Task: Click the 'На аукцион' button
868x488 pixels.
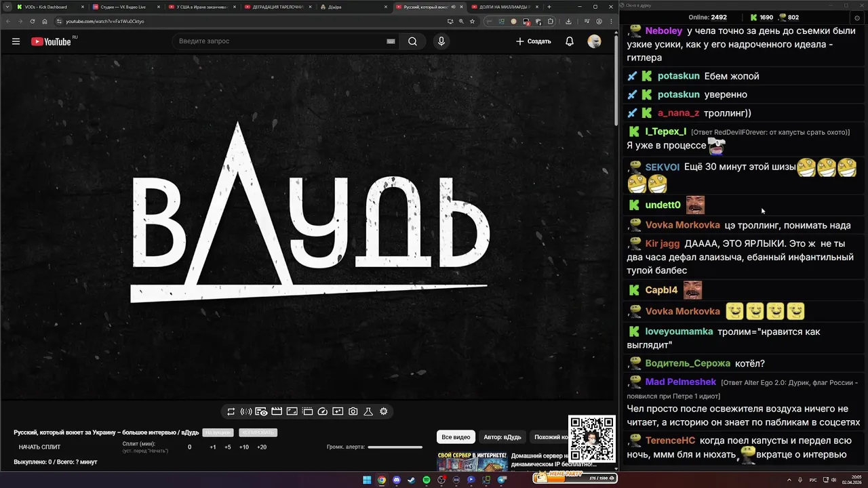Action: click(218, 432)
